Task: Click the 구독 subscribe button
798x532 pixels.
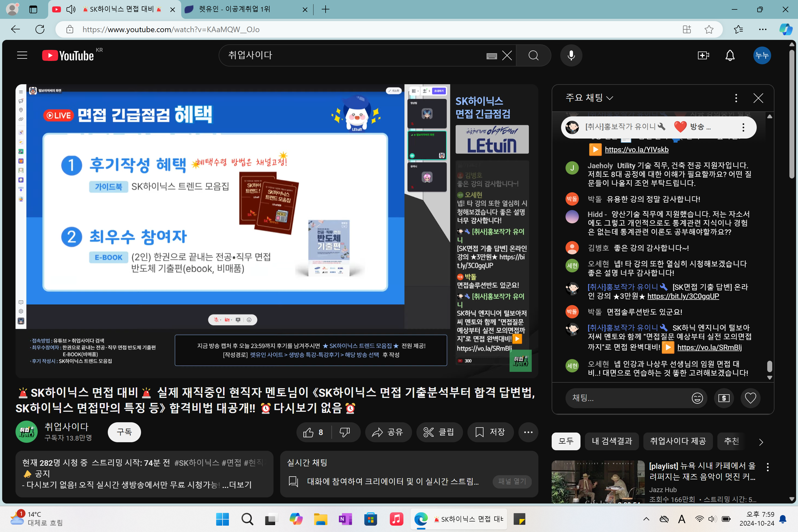Action: (x=124, y=432)
